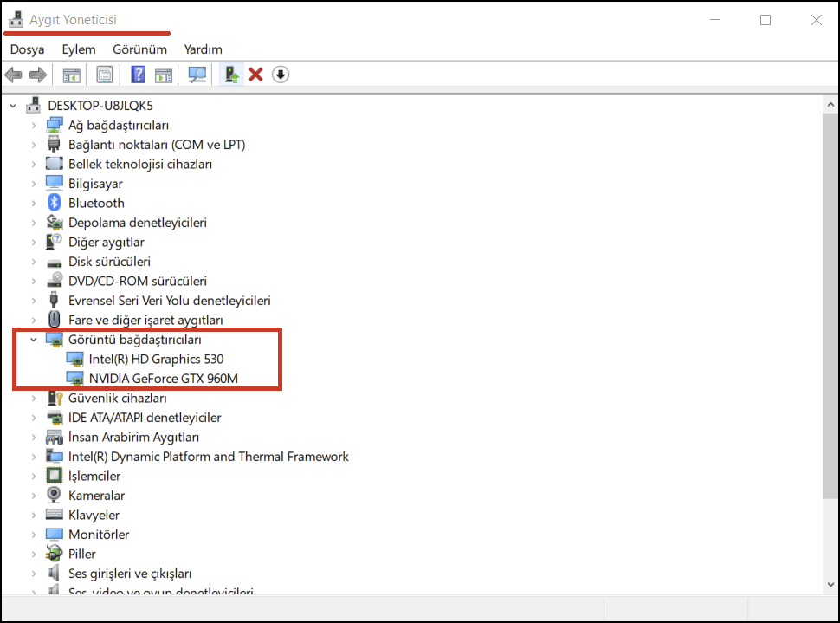
Task: Click the Monitörler monitor icon
Action: [x=54, y=534]
